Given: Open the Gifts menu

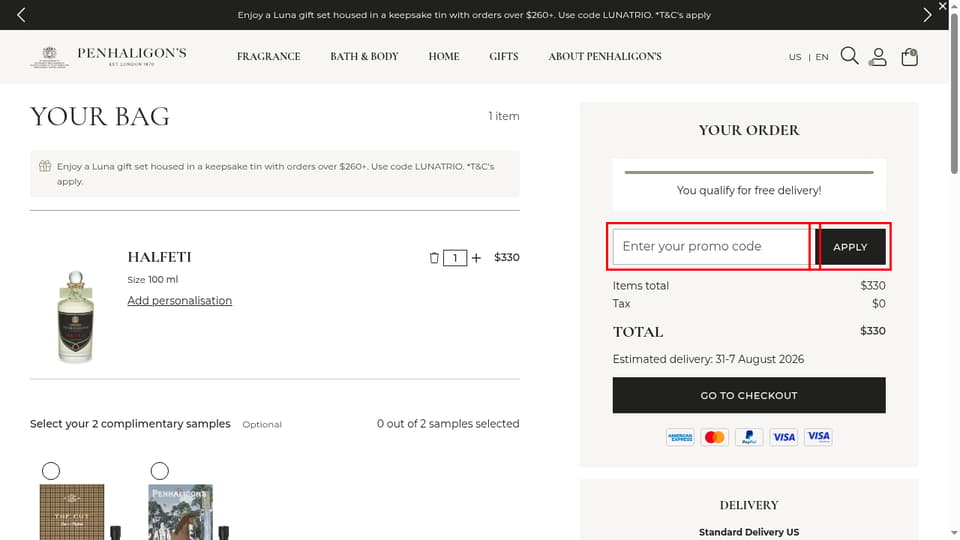Looking at the screenshot, I should tap(503, 56).
